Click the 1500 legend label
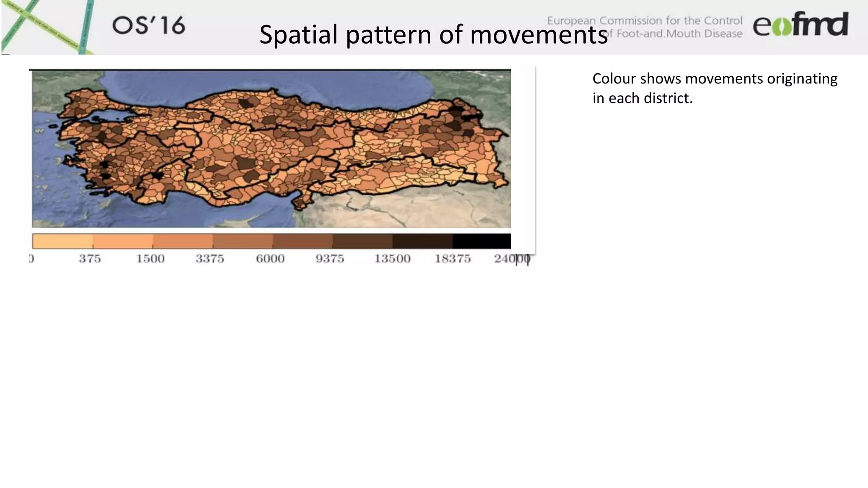The width and height of the screenshot is (868, 488). pos(150,258)
